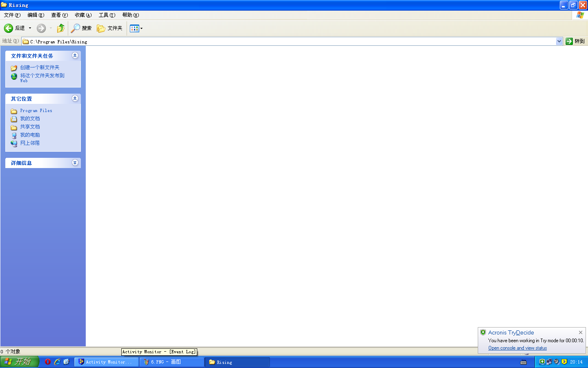This screenshot has height=368, width=588.
Task: Click the grey forward arrow button
Action: [x=41, y=28]
